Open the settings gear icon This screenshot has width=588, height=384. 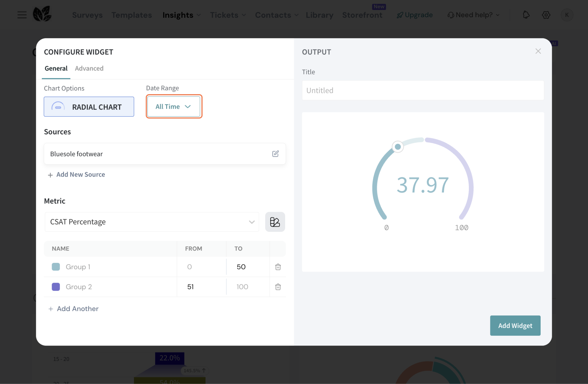(x=546, y=15)
